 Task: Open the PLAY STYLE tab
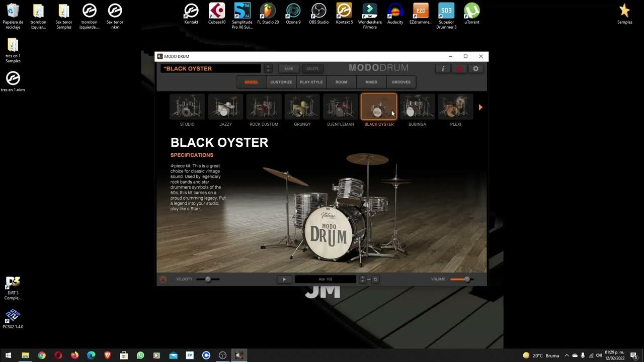click(x=311, y=82)
